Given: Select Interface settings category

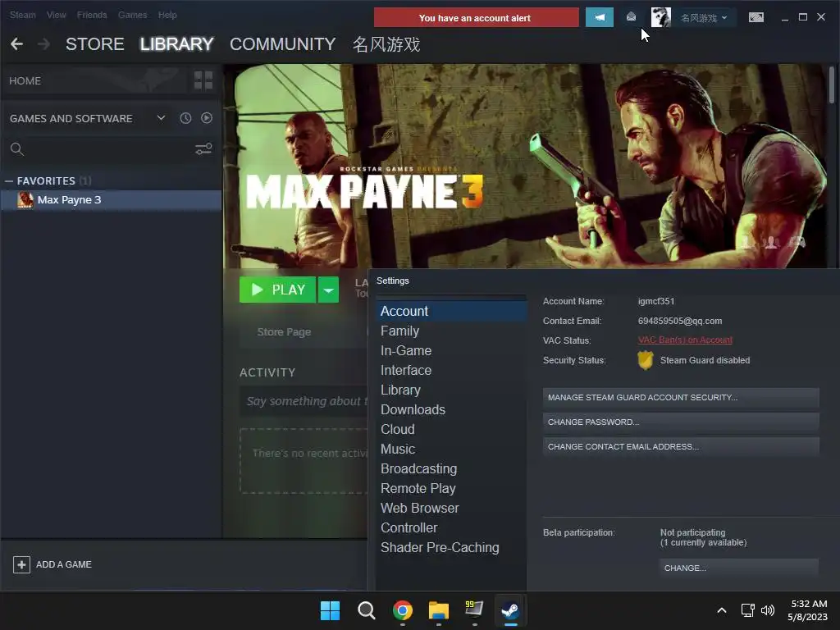Looking at the screenshot, I should 451,370.
